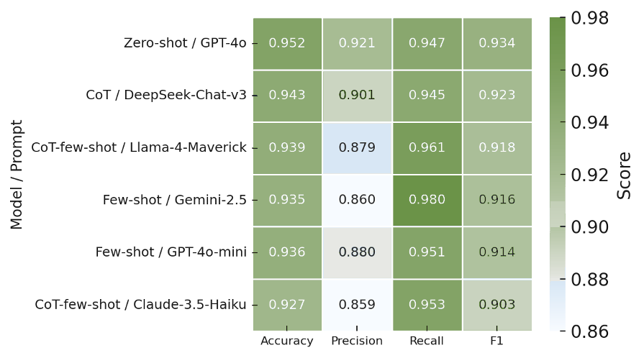Click the 0.903 F1 cell for Claude-3.5-Haiku
The height and width of the screenshot is (358, 644).
click(x=496, y=305)
